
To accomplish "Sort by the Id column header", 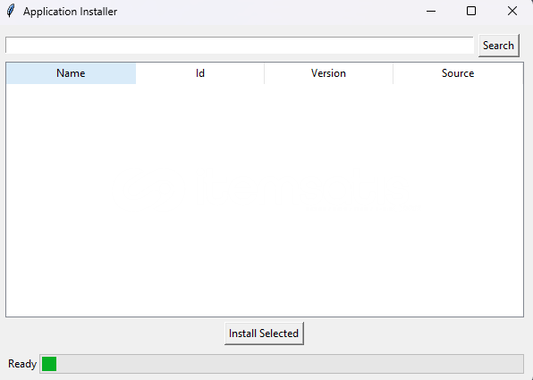I will pos(200,73).
